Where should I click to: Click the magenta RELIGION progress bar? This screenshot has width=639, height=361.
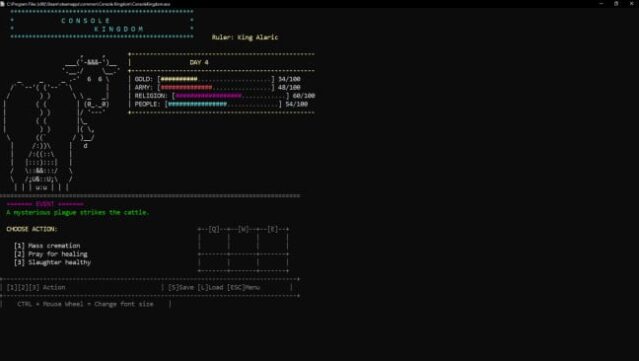pyautogui.click(x=231, y=96)
